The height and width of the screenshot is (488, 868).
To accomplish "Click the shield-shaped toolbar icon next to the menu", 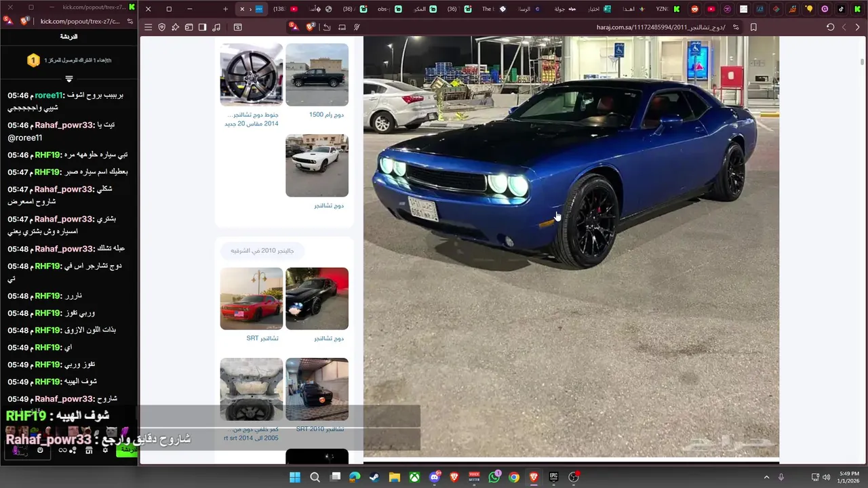I will 161,27.
